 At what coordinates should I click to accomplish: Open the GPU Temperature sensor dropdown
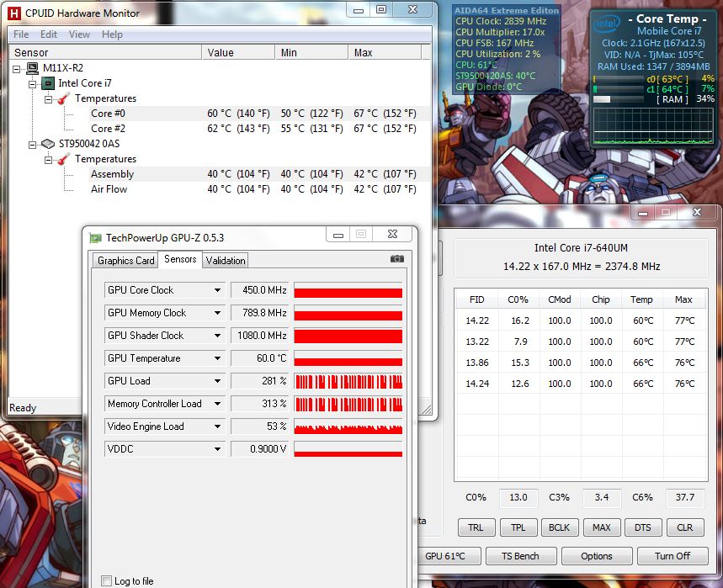(217, 358)
